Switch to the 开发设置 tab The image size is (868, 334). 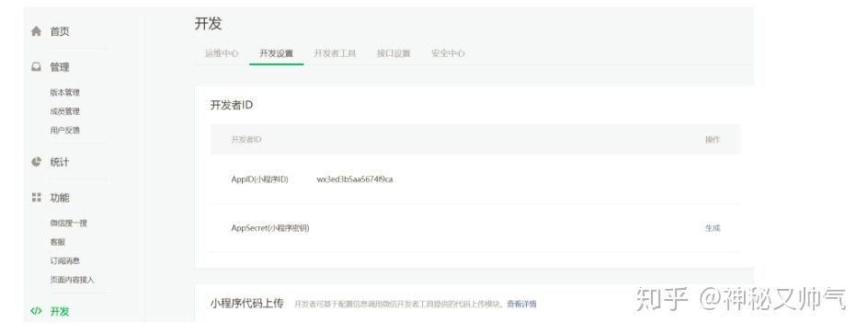point(276,53)
